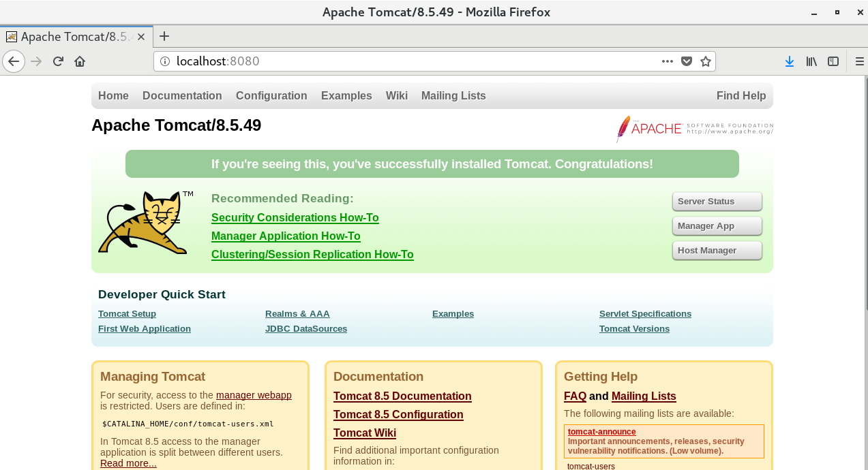Open Mailing Lists in the nav bar
Screen dimensions: 868x470
tap(453, 96)
